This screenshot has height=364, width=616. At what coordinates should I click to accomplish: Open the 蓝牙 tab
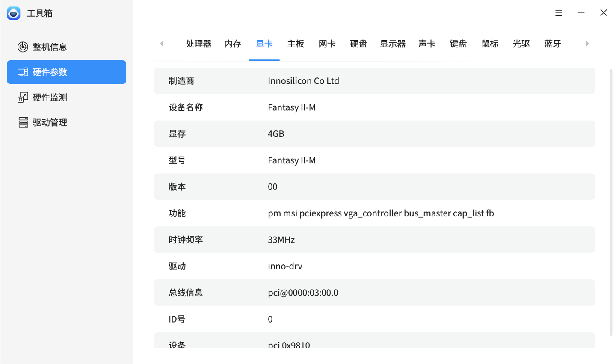tap(552, 44)
